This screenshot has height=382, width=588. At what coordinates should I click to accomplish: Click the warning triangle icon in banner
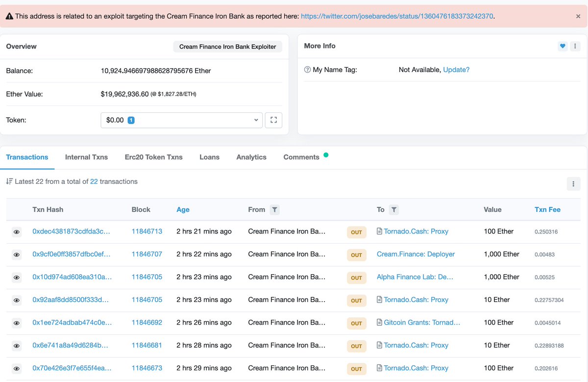tap(9, 16)
